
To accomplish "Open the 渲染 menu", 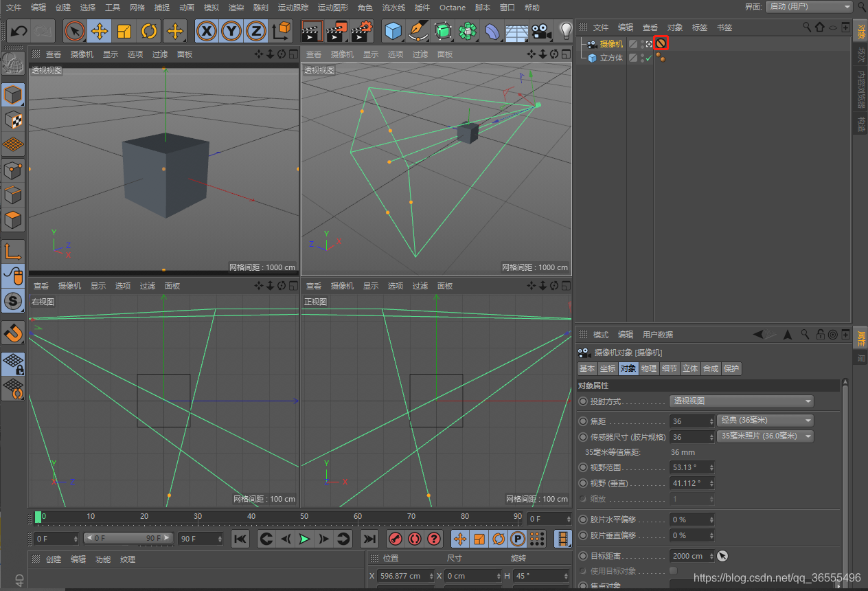I will coord(236,8).
